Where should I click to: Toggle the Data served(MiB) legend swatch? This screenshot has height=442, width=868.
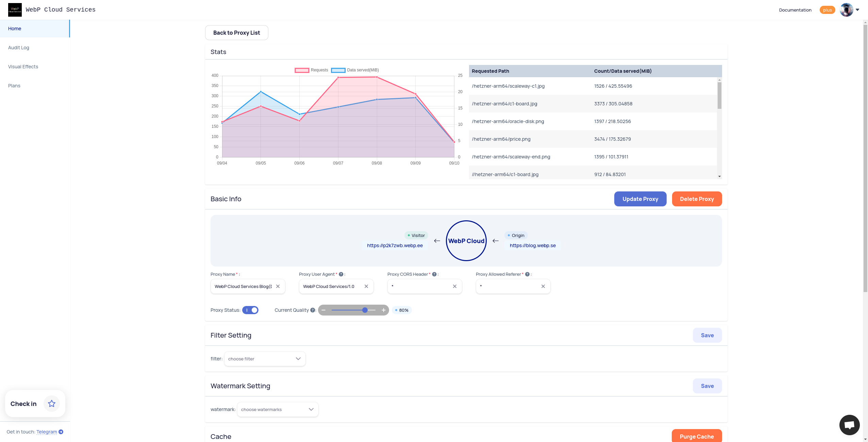(338, 70)
